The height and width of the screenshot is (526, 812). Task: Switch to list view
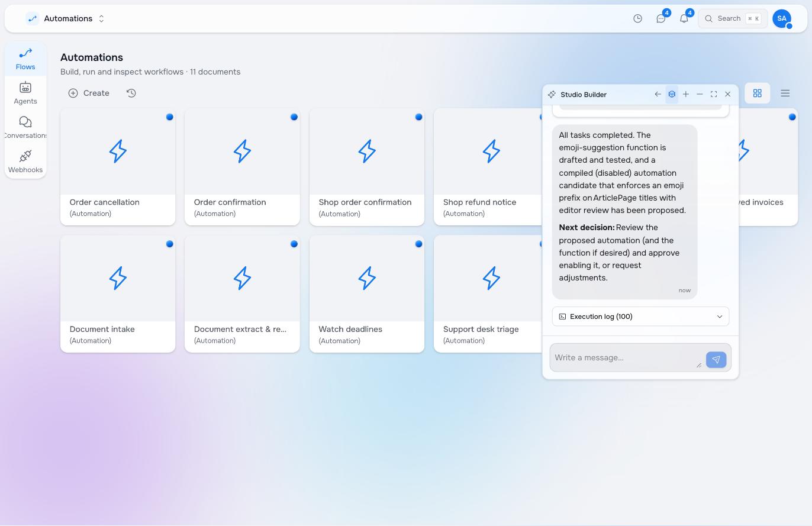785,93
